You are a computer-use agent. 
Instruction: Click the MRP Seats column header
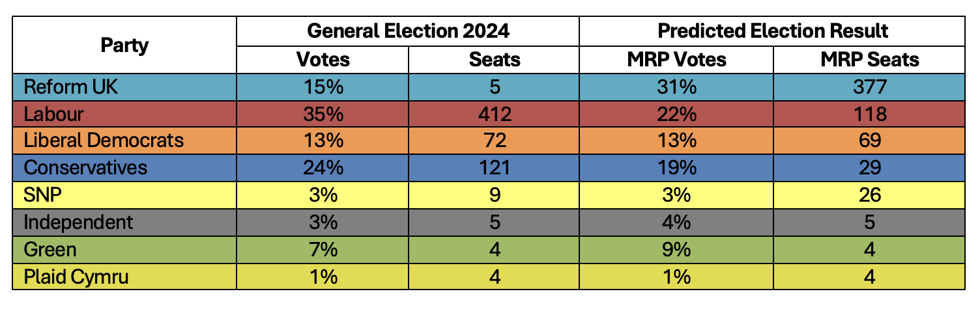click(x=869, y=60)
